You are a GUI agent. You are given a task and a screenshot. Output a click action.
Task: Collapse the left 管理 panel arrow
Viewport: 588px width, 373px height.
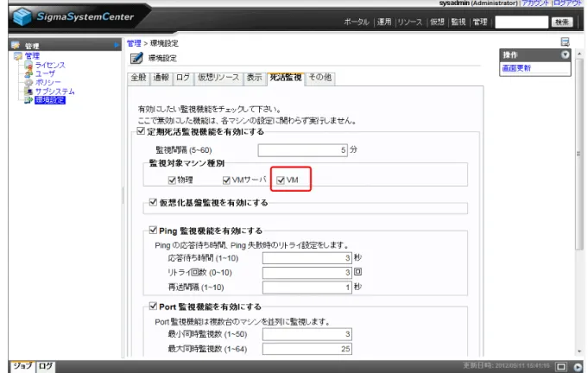point(117,46)
